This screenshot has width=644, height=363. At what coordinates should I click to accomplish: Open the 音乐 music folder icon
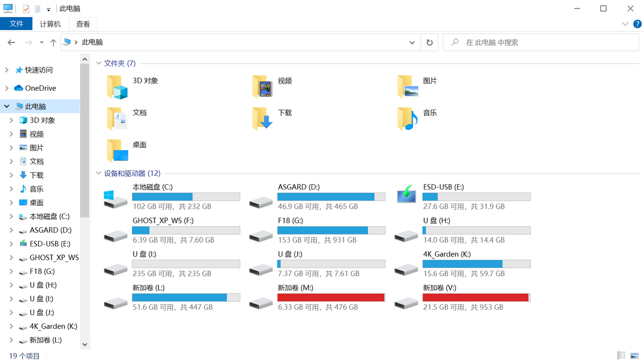coord(407,119)
